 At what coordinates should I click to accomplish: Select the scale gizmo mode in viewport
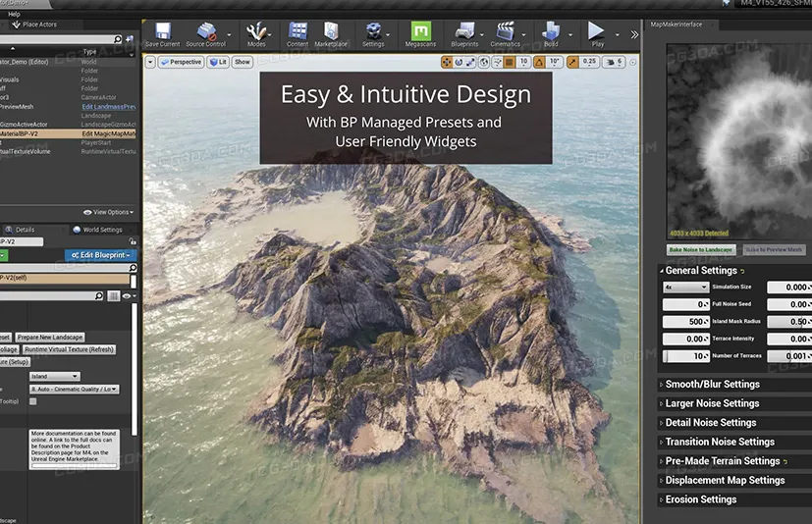pyautogui.click(x=470, y=62)
